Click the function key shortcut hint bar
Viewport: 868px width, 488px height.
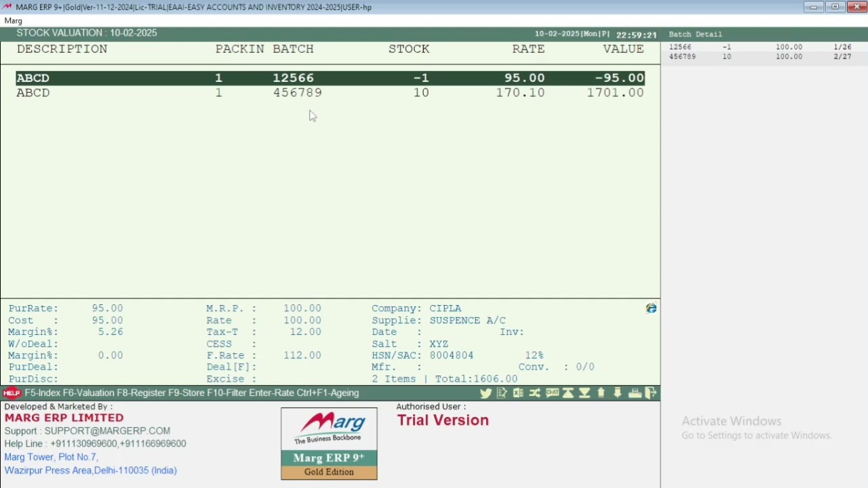tap(192, 393)
